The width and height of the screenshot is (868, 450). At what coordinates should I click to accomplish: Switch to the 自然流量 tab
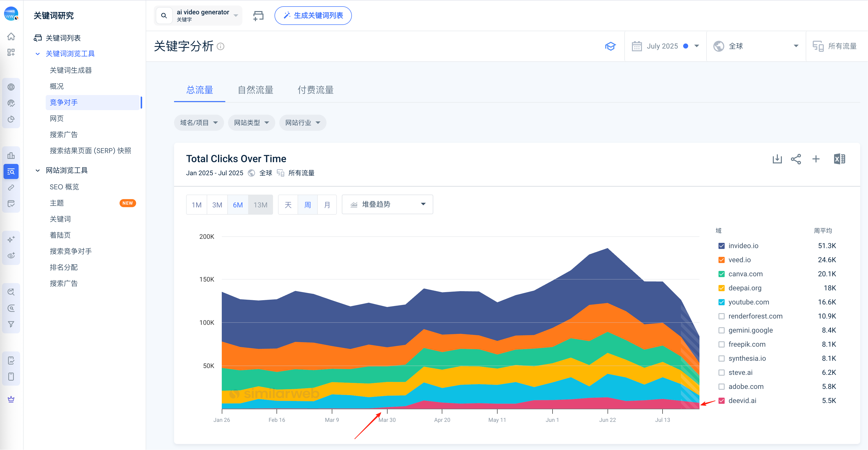click(255, 90)
